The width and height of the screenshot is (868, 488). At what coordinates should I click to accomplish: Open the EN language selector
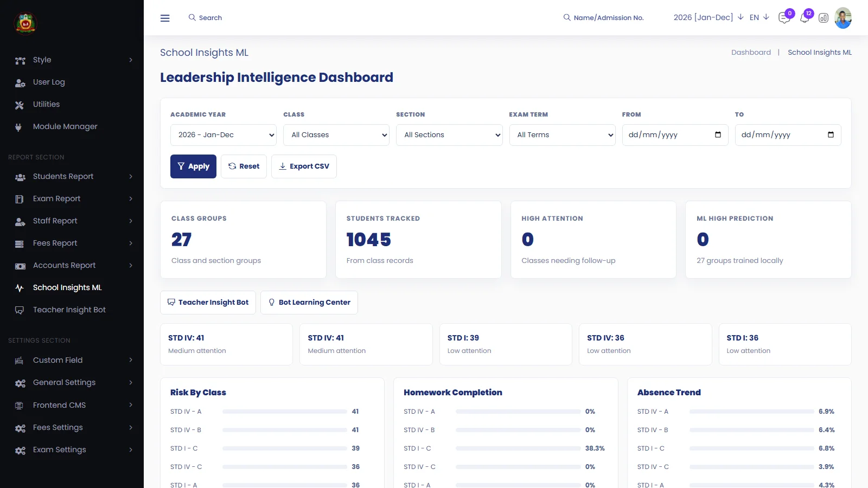tap(759, 17)
